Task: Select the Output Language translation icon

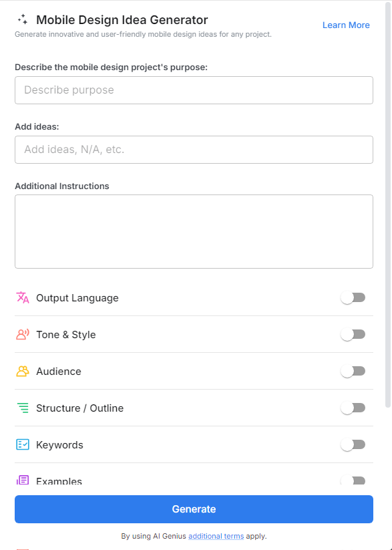Action: [x=21, y=297]
